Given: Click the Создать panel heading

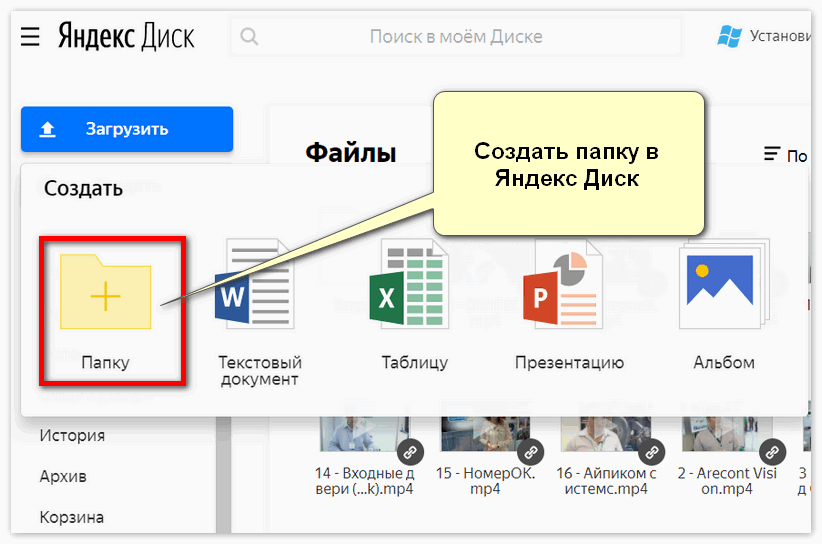Looking at the screenshot, I should (x=83, y=189).
